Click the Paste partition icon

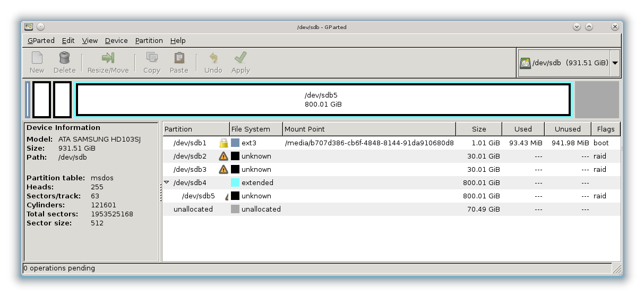[x=179, y=58]
